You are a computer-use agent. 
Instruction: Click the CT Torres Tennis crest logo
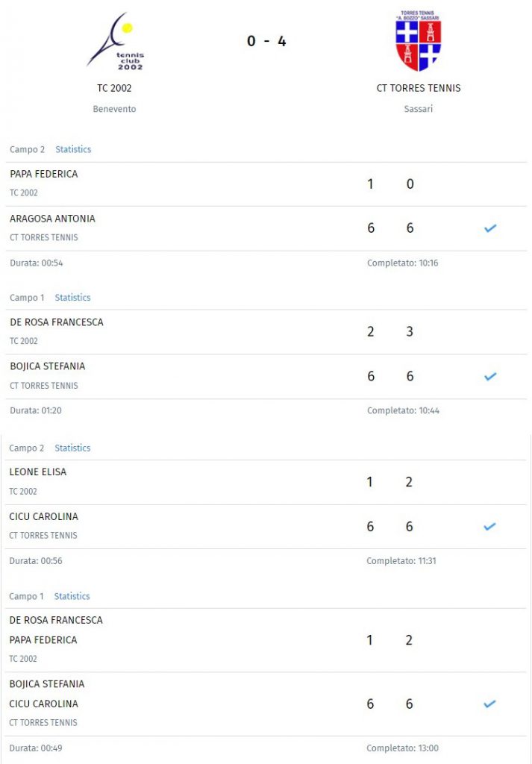tap(419, 40)
